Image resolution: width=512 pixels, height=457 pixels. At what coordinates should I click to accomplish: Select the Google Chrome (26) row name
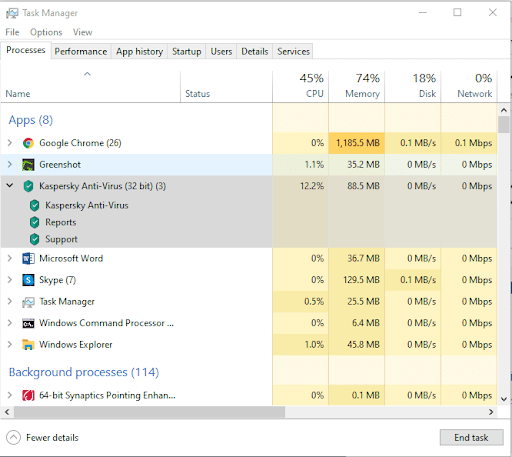80,143
